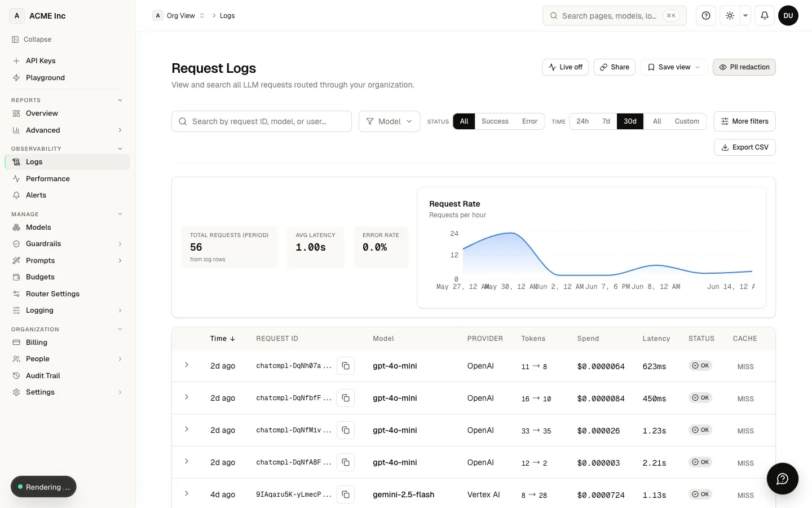This screenshot has height=508, width=812.
Task: Click the global search pages box
Action: pyautogui.click(x=615, y=16)
